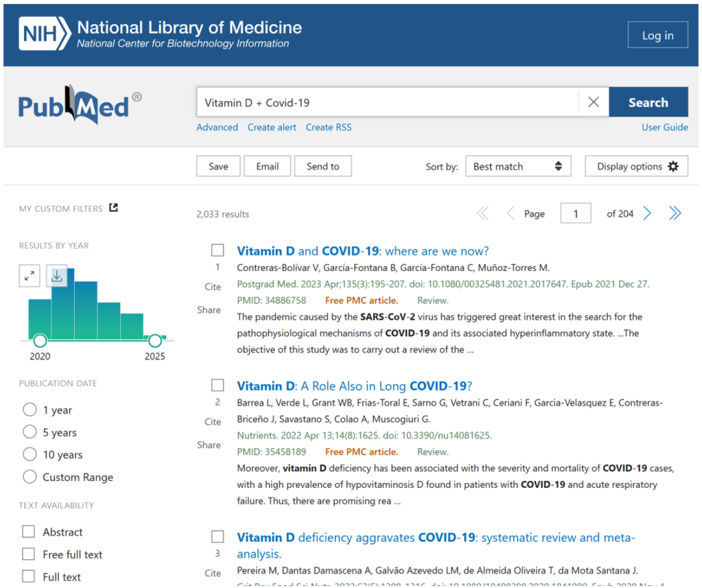This screenshot has height=588, width=702.
Task: Click the NIH logo in header
Action: [45, 34]
